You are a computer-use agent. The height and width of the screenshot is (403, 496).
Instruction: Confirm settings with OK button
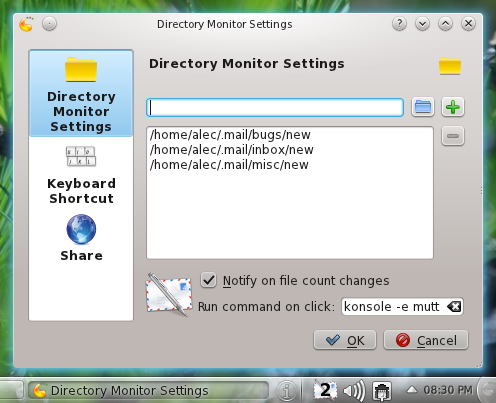(x=345, y=340)
